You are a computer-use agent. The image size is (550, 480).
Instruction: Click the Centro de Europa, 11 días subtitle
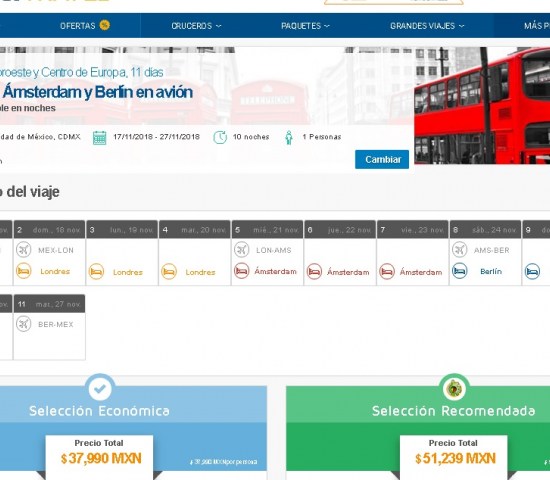[x=102, y=72]
